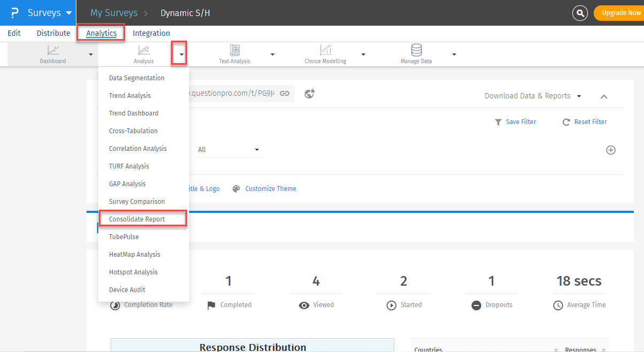The image size is (644, 352).
Task: Add filter with the plus circle icon
Action: coord(611,150)
